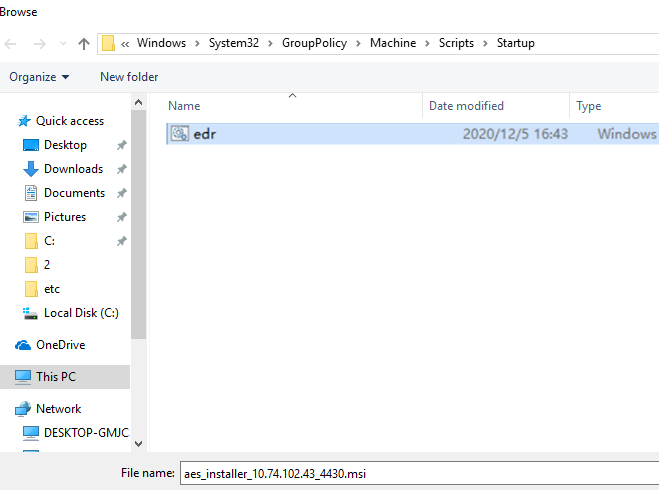Expand chevron after GroupPolicy breadcrumb
The width and height of the screenshot is (659, 490).
pos(358,43)
